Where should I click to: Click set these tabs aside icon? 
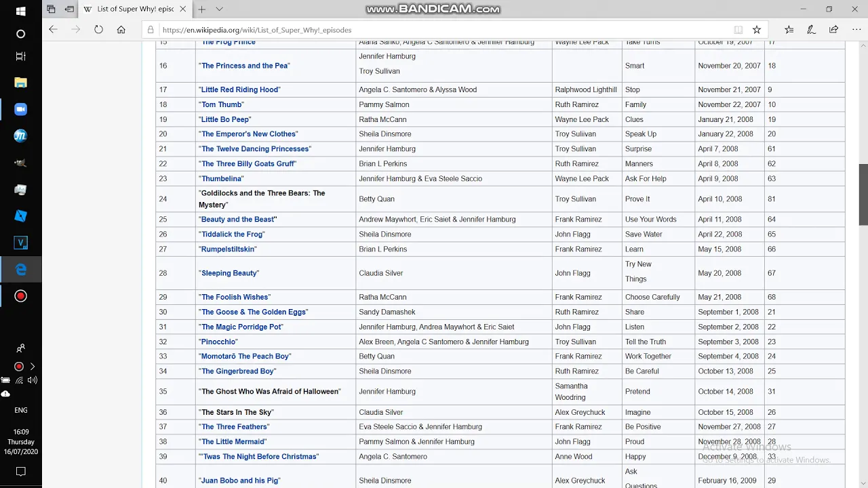(x=69, y=9)
